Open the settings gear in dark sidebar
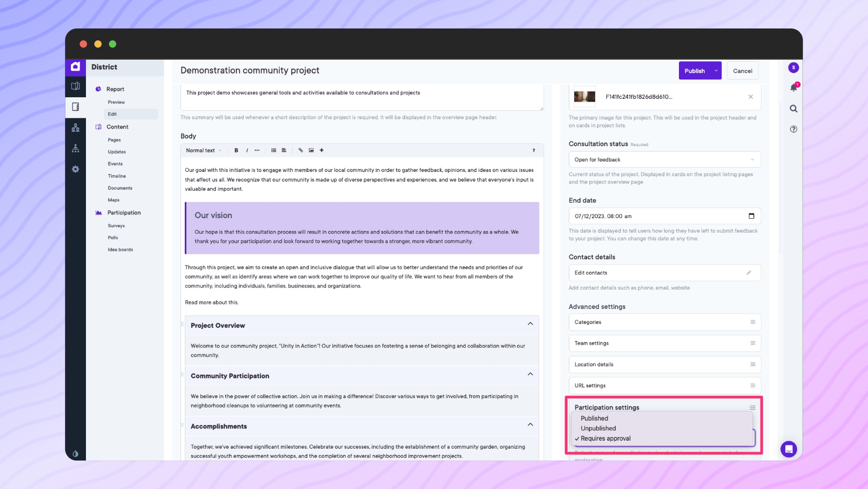Viewport: 868px width, 489px height. point(75,169)
